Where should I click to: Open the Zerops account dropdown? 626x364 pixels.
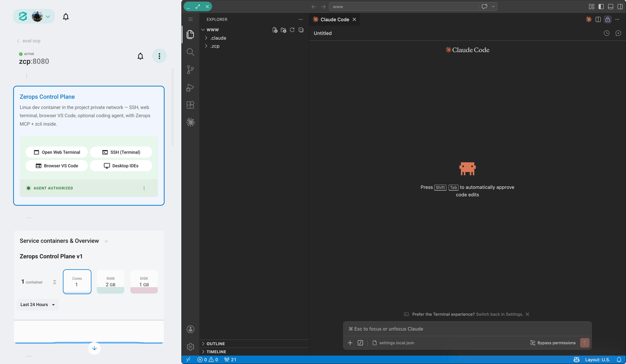click(x=34, y=17)
